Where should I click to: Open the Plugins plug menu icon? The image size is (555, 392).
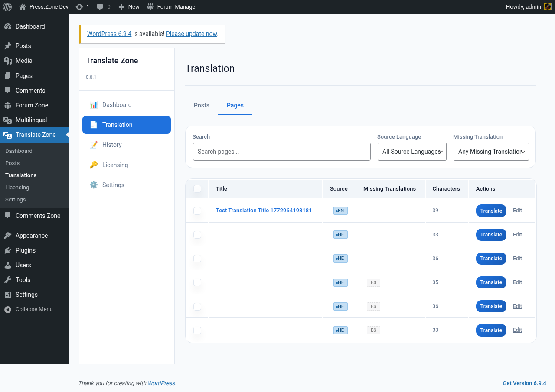(x=8, y=250)
